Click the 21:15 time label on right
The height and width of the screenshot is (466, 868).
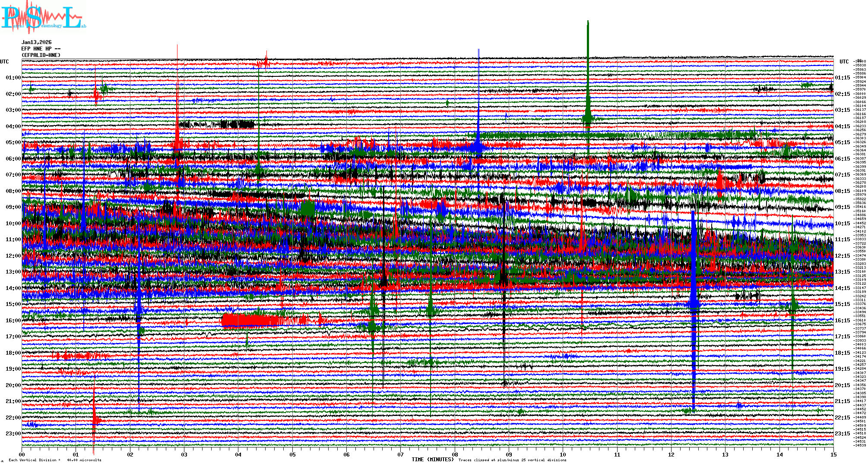[843, 401]
